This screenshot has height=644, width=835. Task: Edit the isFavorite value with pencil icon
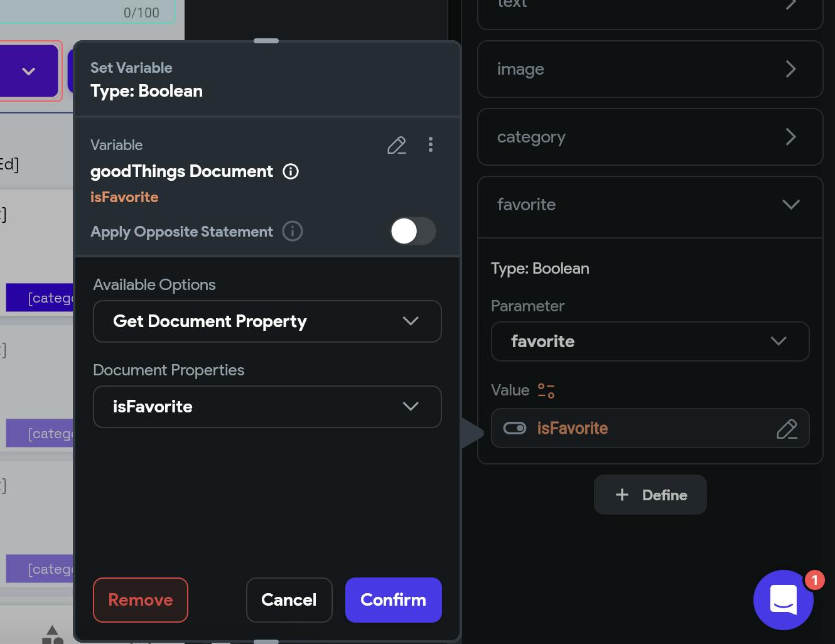pyautogui.click(x=787, y=429)
